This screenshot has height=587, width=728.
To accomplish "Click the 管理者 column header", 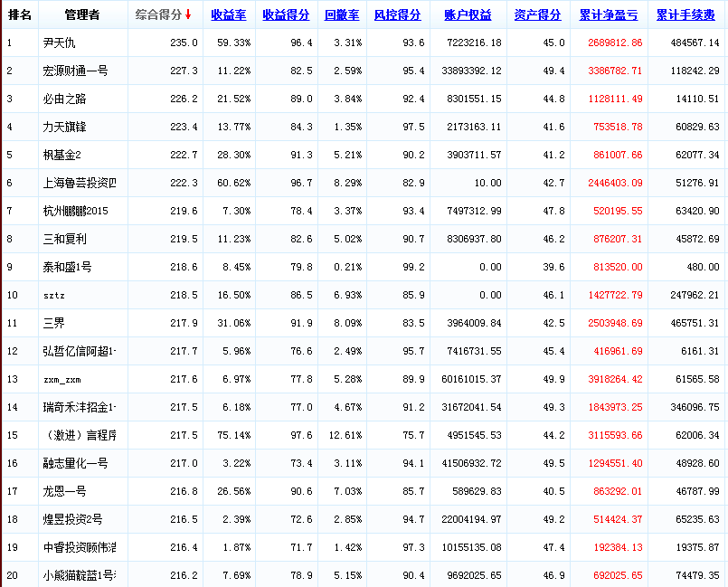I will pos(82,14).
